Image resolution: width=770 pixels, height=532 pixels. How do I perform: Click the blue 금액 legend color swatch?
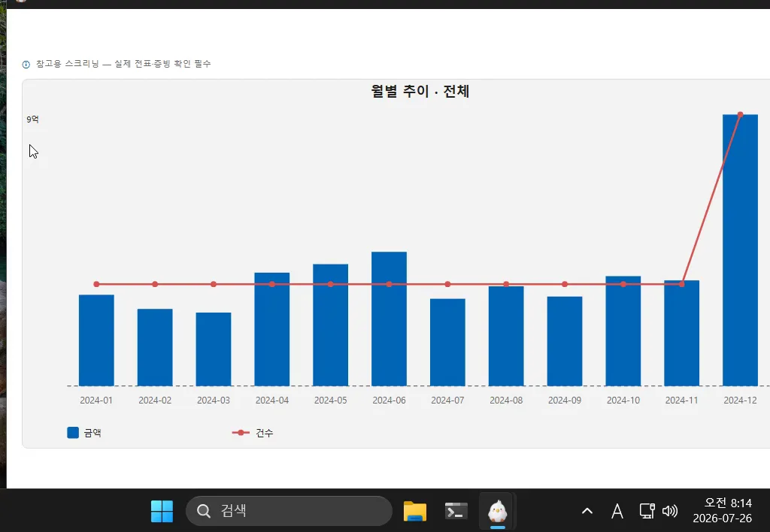[x=73, y=432]
